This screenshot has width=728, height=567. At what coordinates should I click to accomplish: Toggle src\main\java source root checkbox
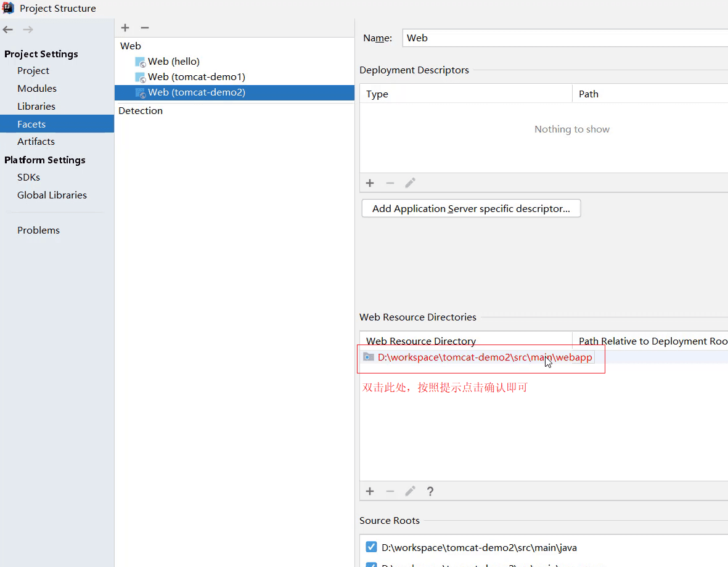(x=371, y=547)
